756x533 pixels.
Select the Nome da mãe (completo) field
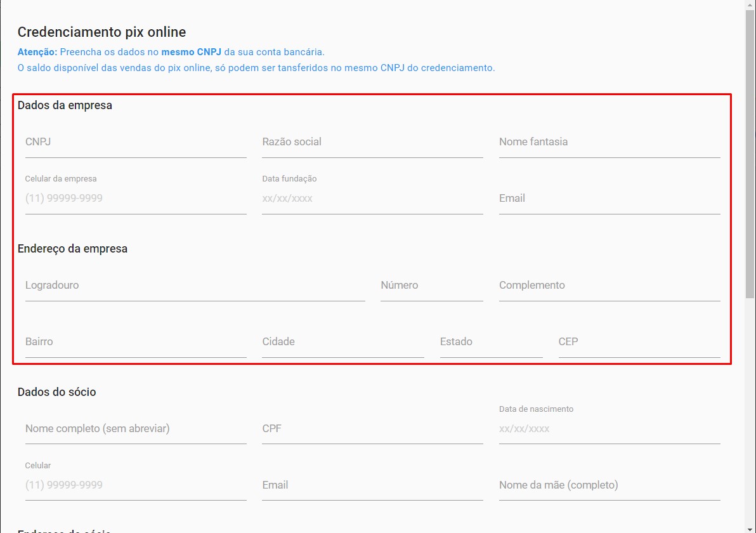click(x=609, y=485)
